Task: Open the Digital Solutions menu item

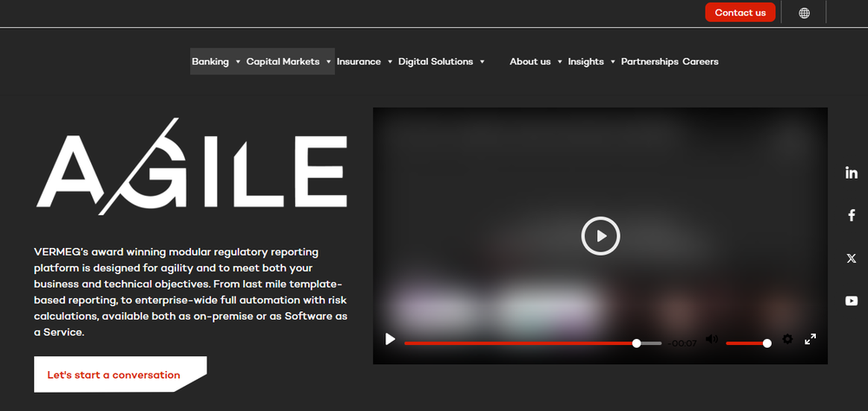Action: point(436,62)
